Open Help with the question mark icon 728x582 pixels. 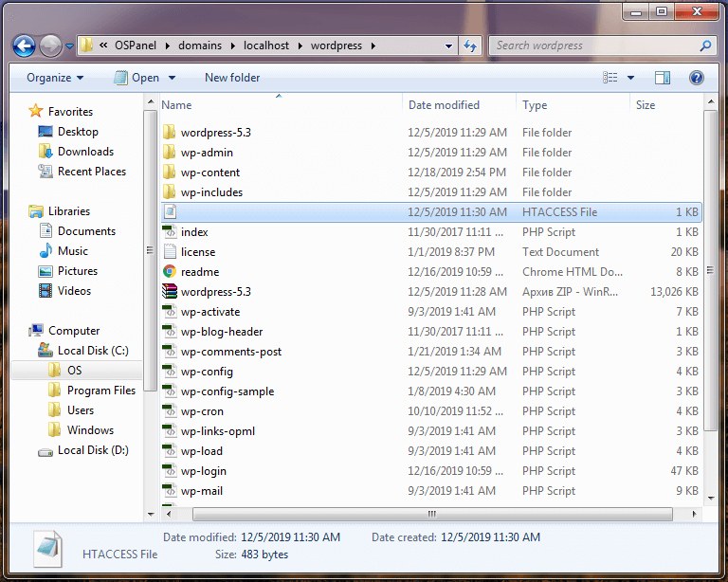(x=696, y=78)
